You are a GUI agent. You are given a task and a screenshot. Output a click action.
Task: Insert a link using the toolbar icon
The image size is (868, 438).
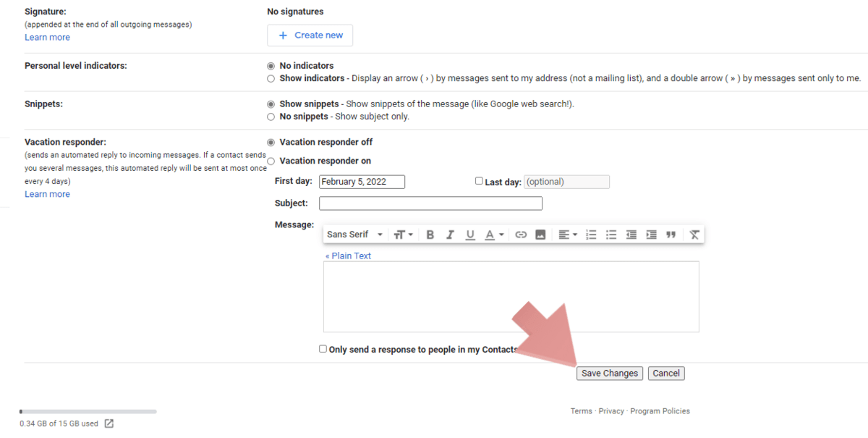[x=521, y=235]
